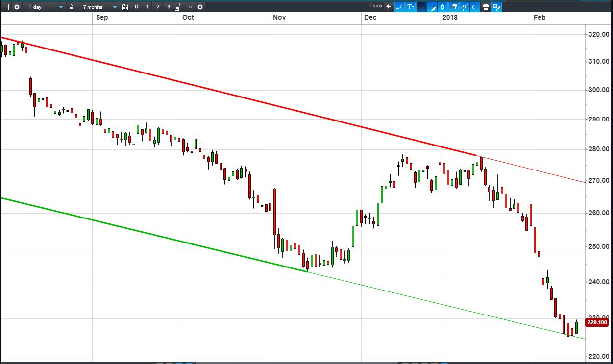The height and width of the screenshot is (364, 613).
Task: Open drawing settings gear with pencil icon
Action: 496,7
